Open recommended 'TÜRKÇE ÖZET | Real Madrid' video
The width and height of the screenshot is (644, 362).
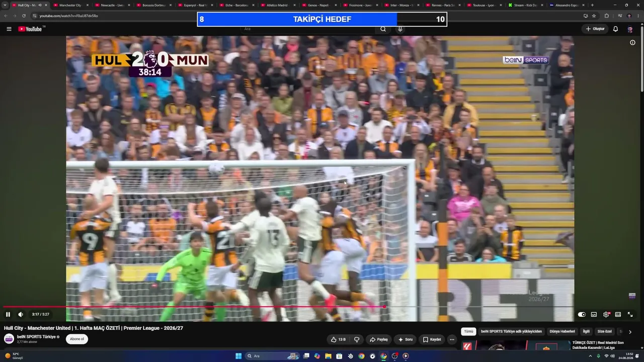click(x=599, y=345)
